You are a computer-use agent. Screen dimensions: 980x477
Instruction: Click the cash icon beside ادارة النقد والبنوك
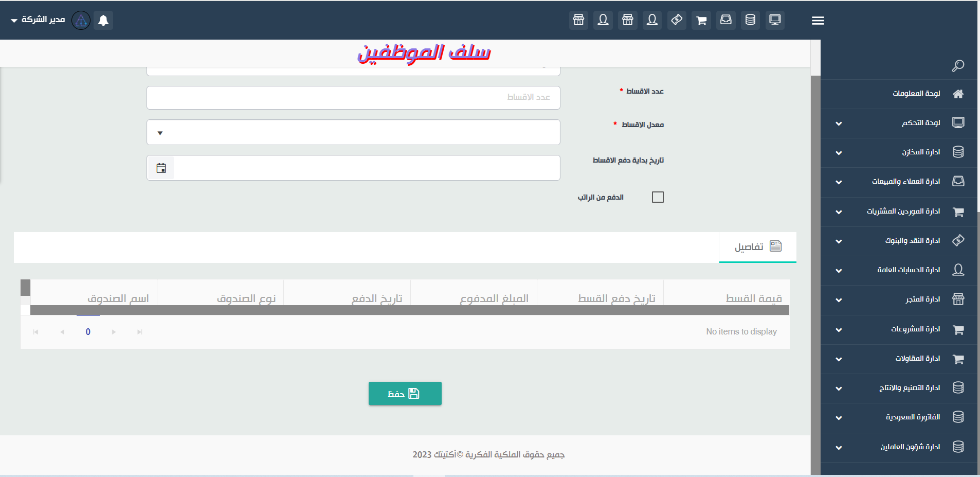958,241
